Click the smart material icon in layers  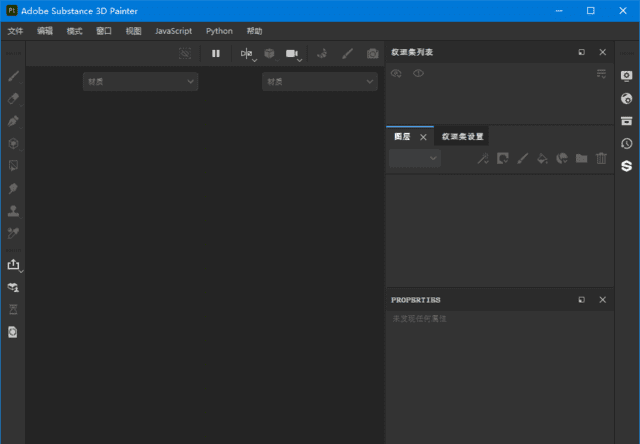point(562,158)
